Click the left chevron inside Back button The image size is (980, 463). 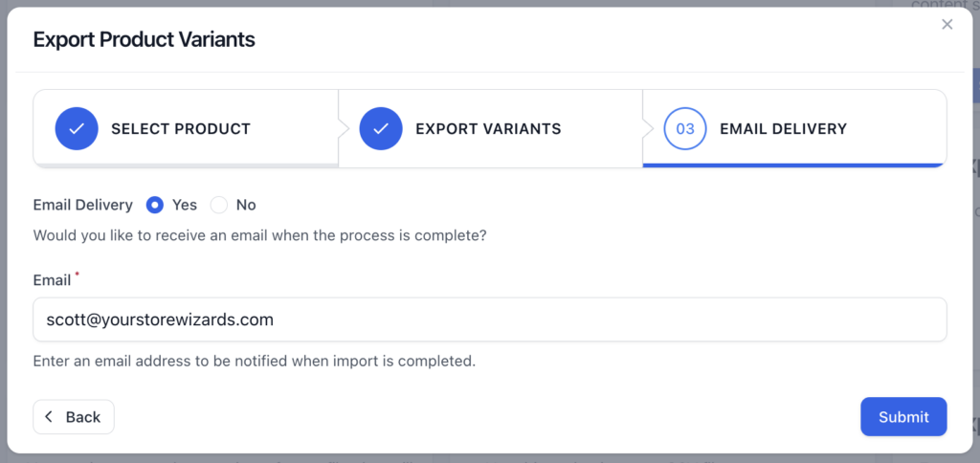tap(50, 417)
